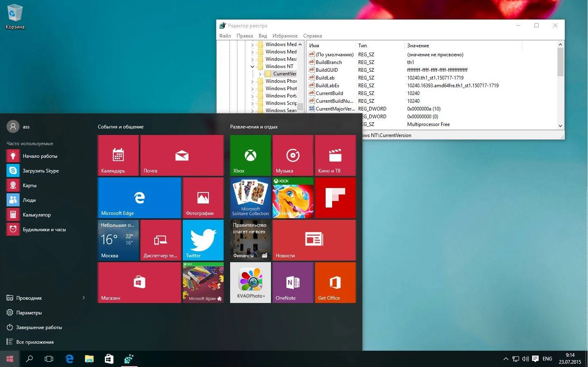Click the Windows Start button
The width and height of the screenshot is (588, 367).
[x=10, y=359]
